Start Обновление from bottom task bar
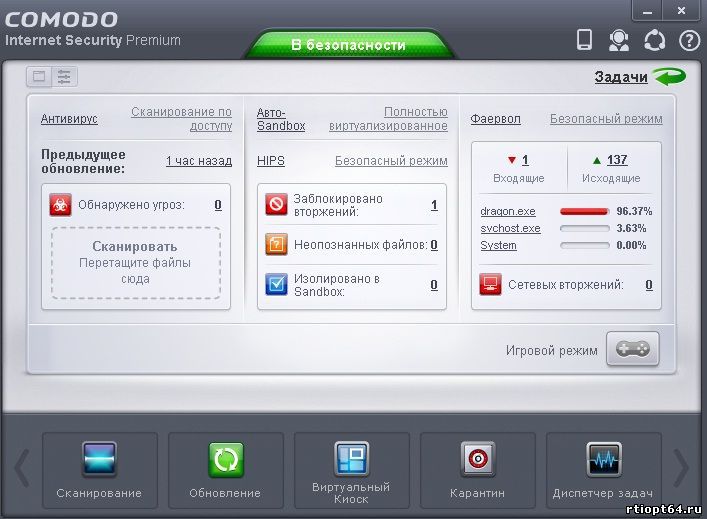 click(x=225, y=470)
